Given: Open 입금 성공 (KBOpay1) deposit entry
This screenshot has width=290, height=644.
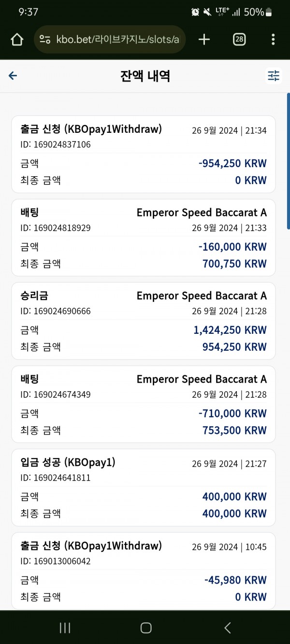Looking at the screenshot, I should tap(144, 487).
